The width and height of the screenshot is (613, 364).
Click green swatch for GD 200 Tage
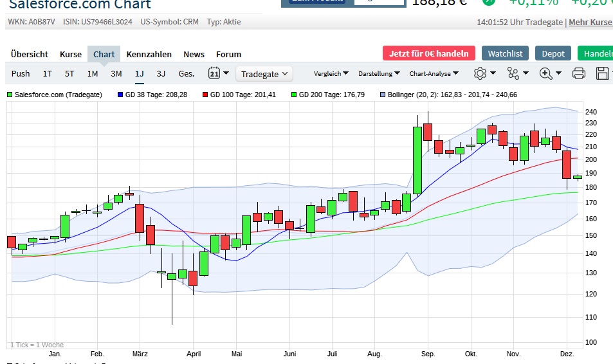coord(294,95)
